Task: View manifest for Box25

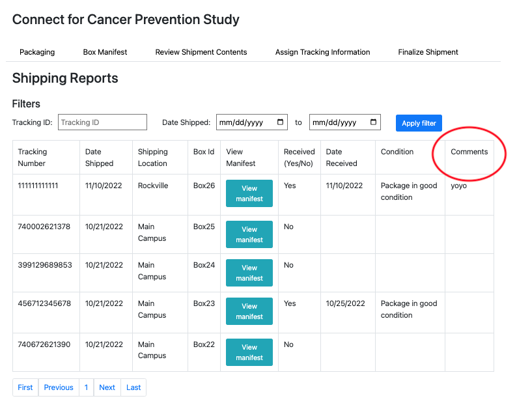Action: pyautogui.click(x=249, y=234)
